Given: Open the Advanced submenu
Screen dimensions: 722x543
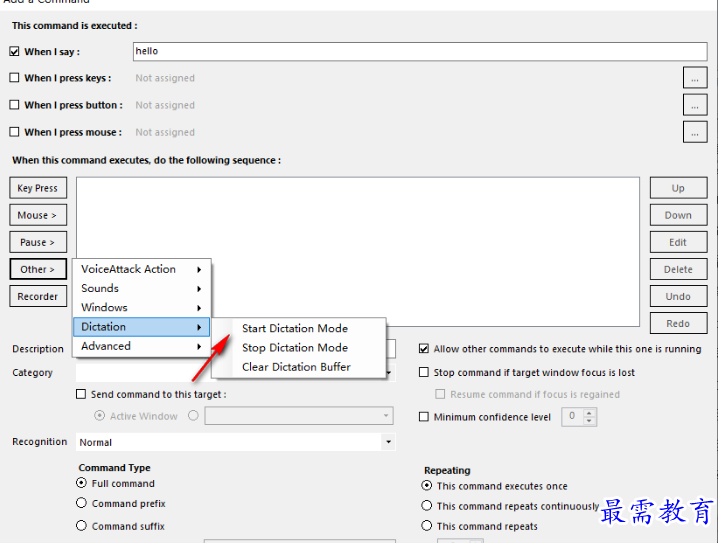Looking at the screenshot, I should point(141,346).
